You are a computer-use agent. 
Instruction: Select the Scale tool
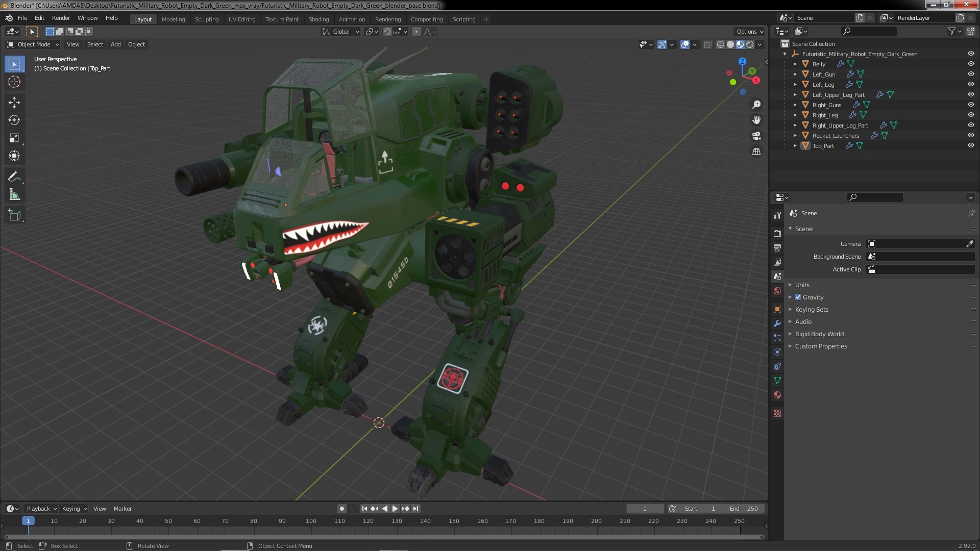click(14, 138)
